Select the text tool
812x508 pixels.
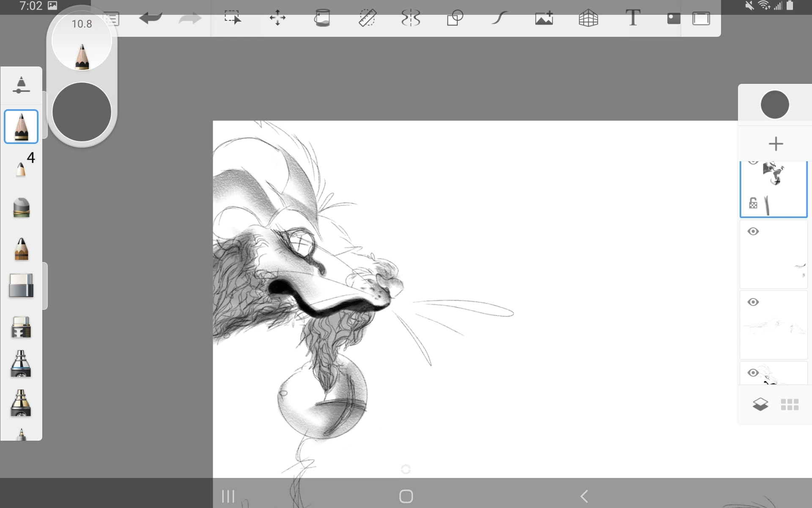coord(632,18)
